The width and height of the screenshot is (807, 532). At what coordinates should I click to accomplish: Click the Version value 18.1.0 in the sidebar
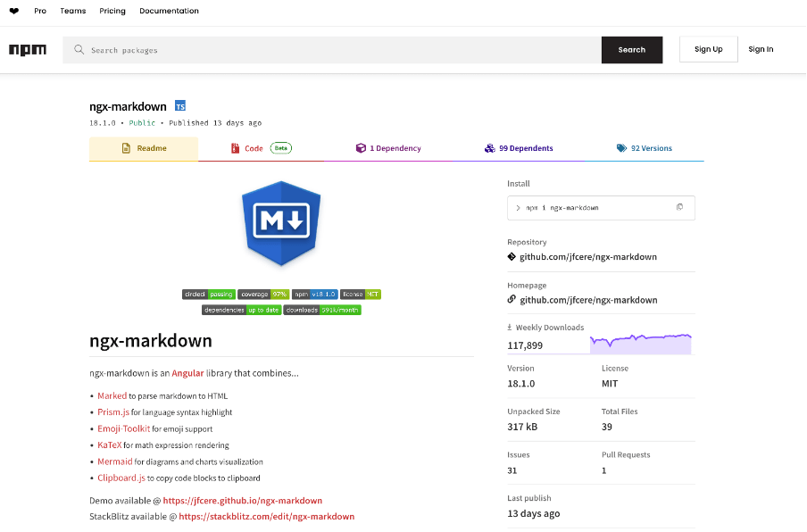pos(521,383)
